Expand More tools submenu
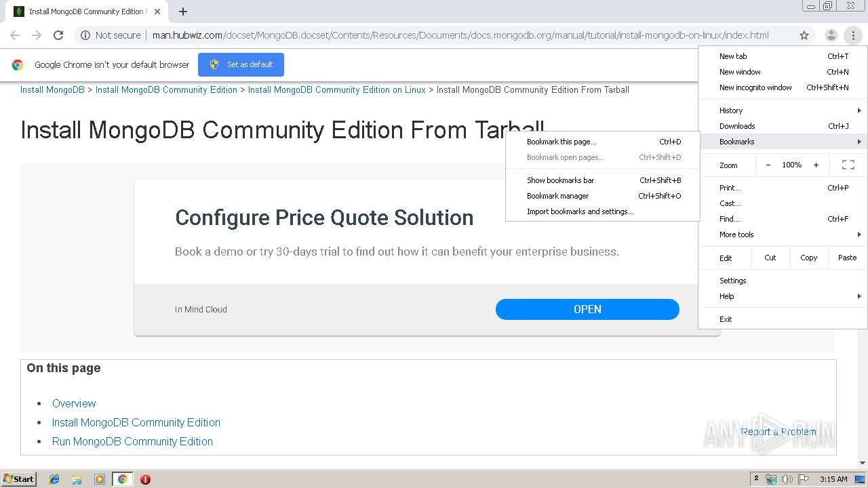868x488 pixels. tap(783, 235)
